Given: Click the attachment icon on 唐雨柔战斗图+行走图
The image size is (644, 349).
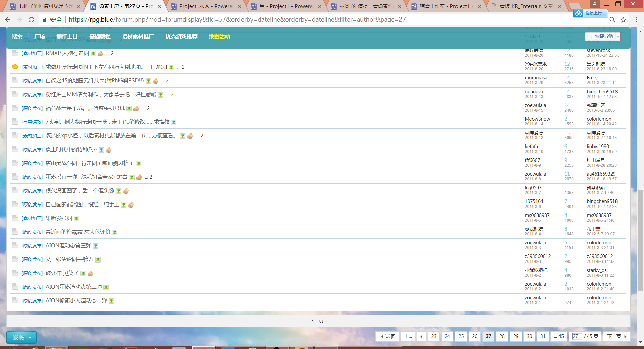Looking at the screenshot, I should coord(139,164).
